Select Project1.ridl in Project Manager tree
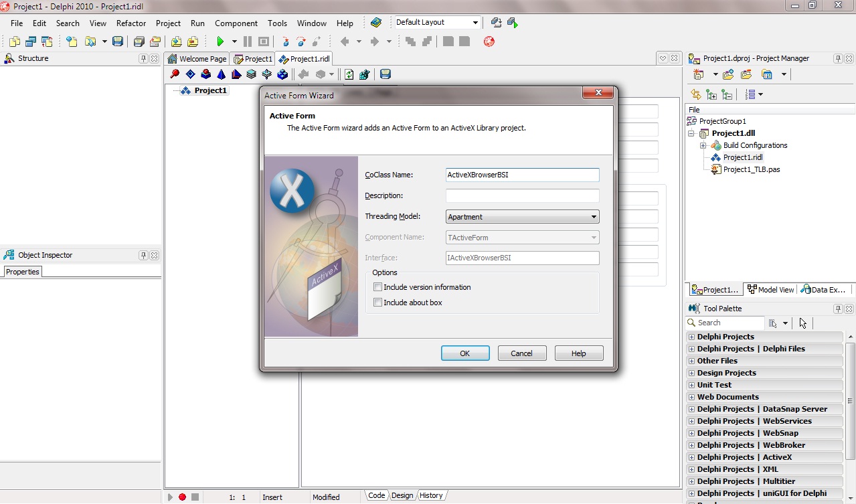This screenshot has height=504, width=856. [x=743, y=157]
